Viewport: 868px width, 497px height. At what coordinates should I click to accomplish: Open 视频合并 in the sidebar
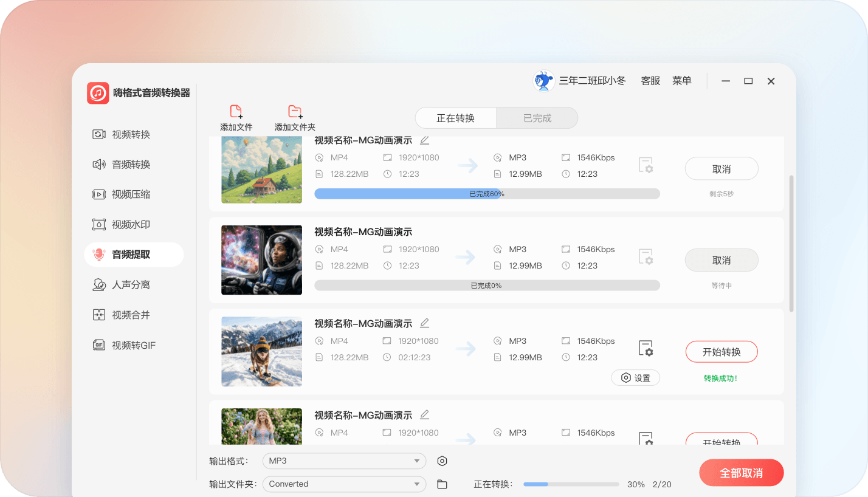click(x=122, y=315)
